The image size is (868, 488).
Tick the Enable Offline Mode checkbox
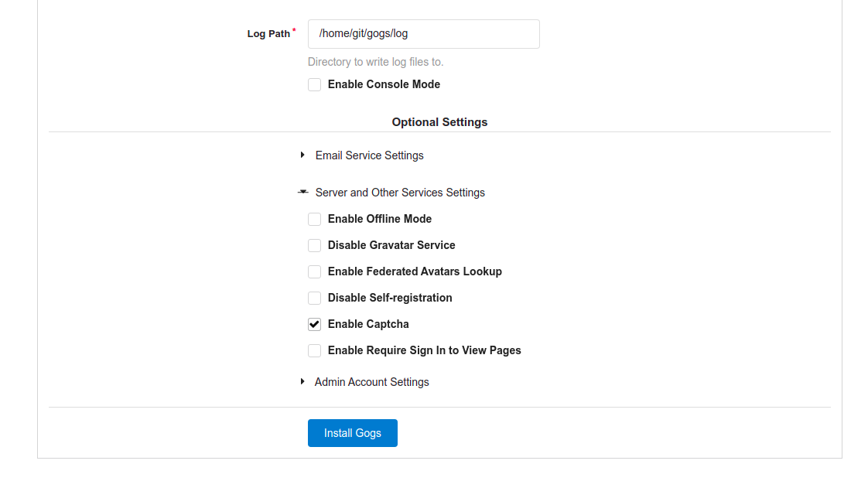click(x=314, y=219)
